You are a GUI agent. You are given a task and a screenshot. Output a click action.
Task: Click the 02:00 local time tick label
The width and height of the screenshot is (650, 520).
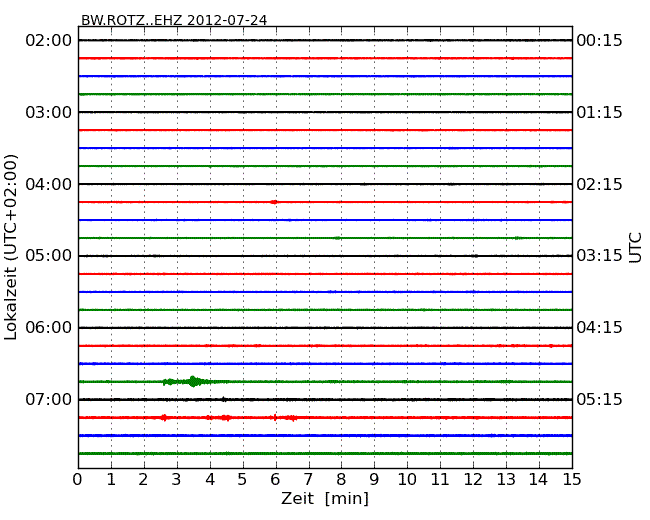tap(49, 41)
